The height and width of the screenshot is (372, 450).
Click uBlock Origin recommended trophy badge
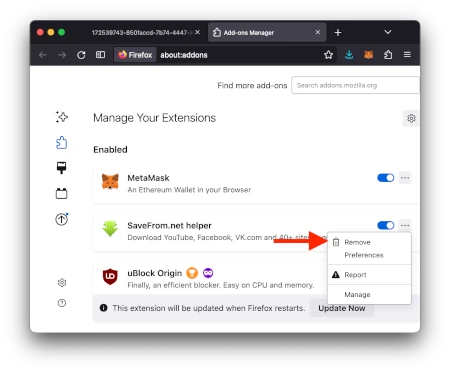tap(192, 273)
